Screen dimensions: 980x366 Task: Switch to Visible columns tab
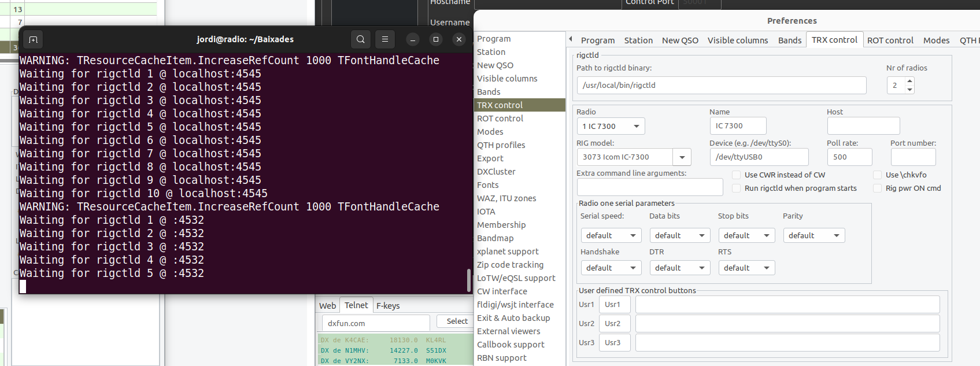click(738, 40)
